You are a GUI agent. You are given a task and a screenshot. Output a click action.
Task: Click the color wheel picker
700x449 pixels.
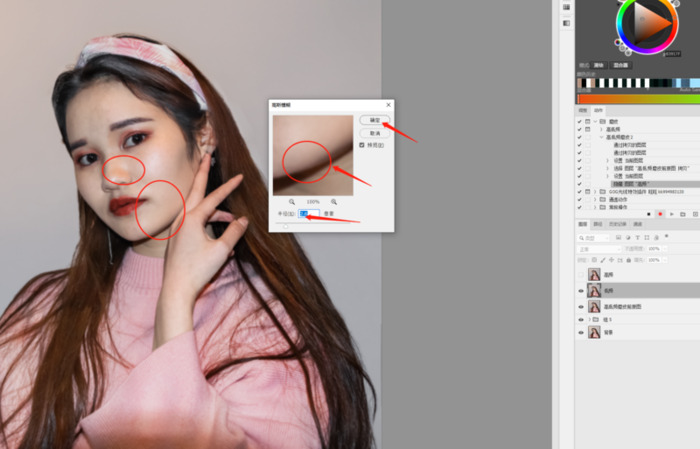pos(646,27)
